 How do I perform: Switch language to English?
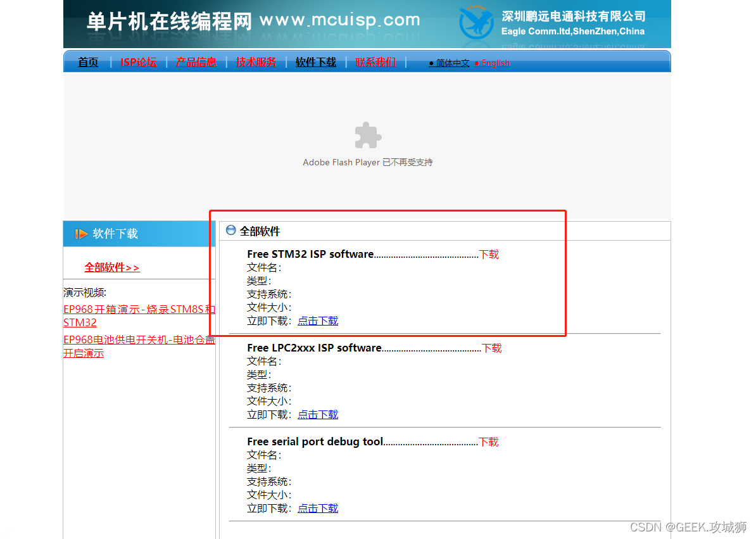492,63
